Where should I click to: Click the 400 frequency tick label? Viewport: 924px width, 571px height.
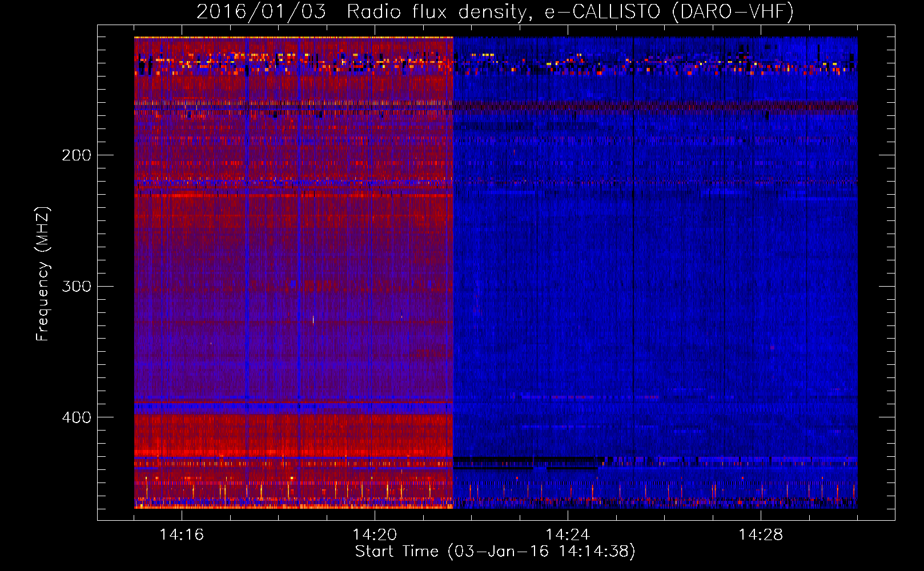pyautogui.click(x=77, y=417)
